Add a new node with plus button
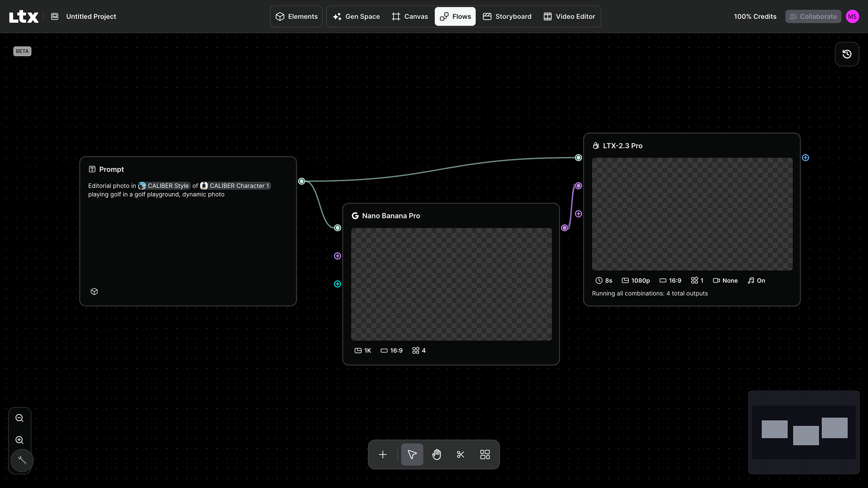868x488 pixels. [x=383, y=455]
